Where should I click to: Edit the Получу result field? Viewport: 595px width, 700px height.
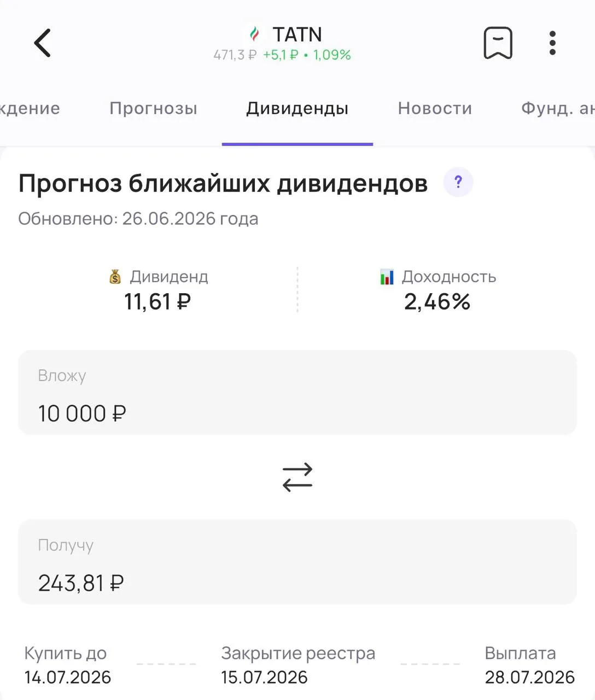297,562
